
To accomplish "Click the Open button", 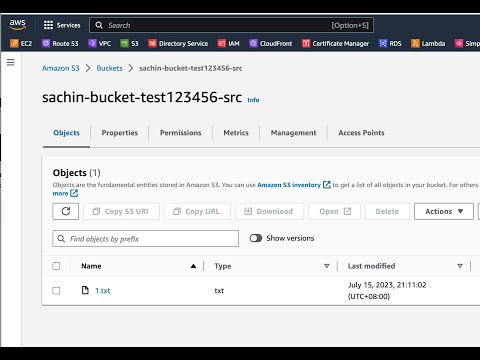I will 334,211.
